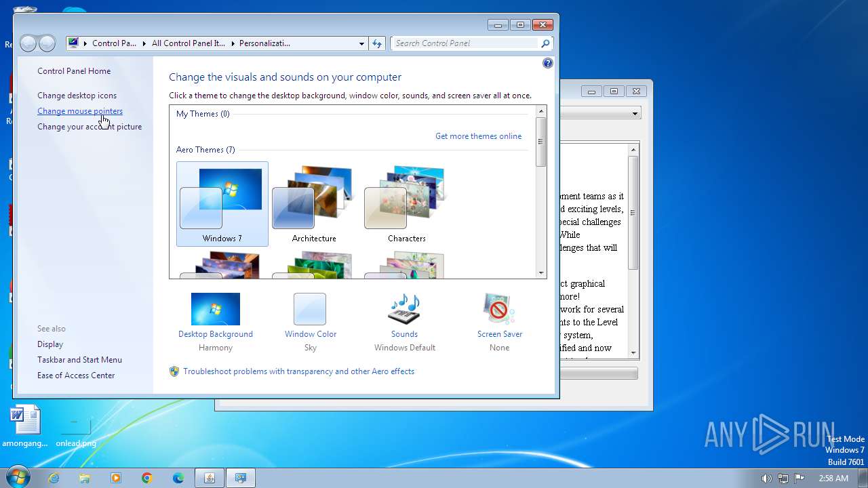Click theme list scrollbar up arrow
Image resolution: width=868 pixels, height=488 pixels.
pos(540,111)
